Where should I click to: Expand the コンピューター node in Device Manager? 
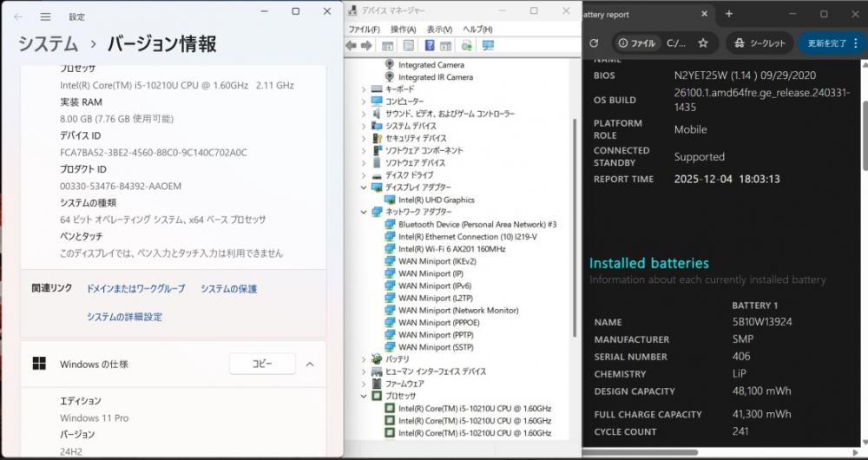point(364,102)
